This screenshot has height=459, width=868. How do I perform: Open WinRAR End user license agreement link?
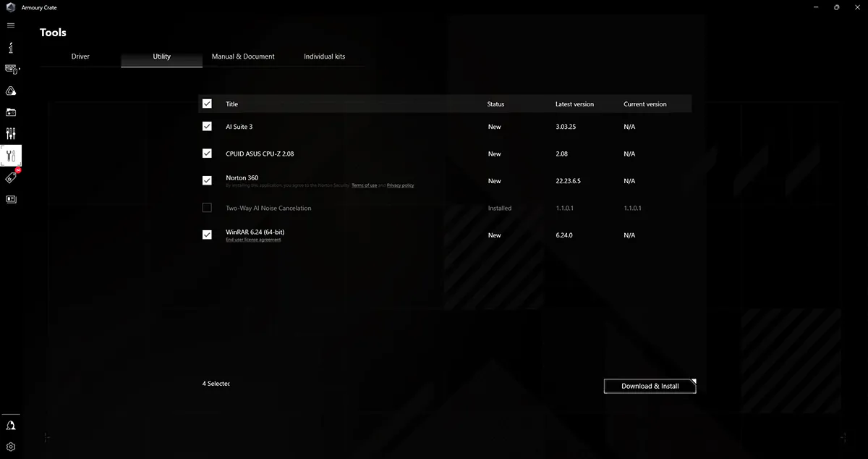(x=253, y=240)
